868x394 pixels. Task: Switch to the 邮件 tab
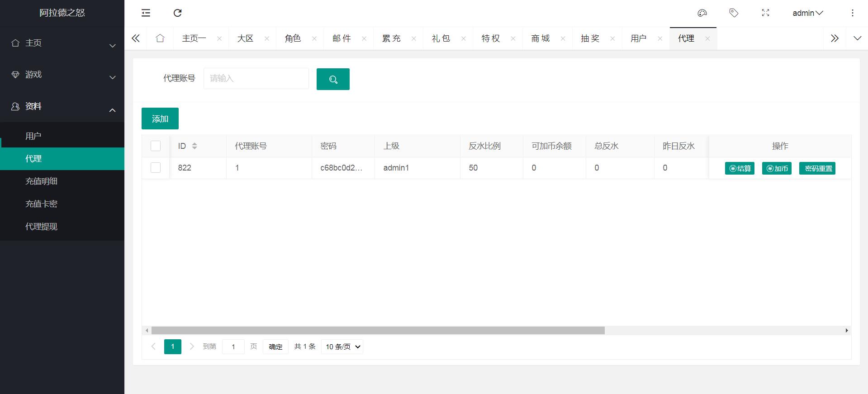342,38
